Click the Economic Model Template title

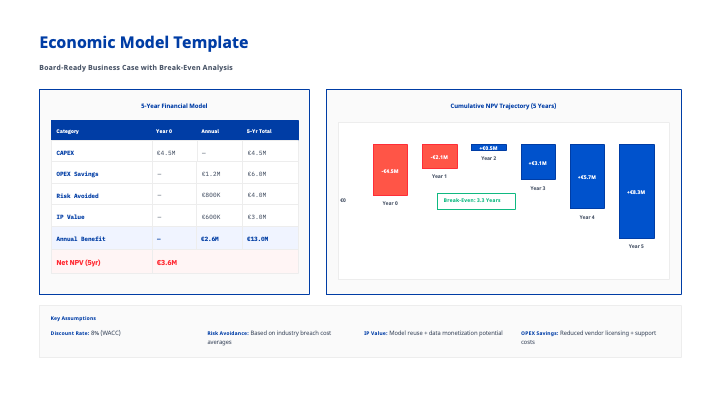(x=144, y=42)
